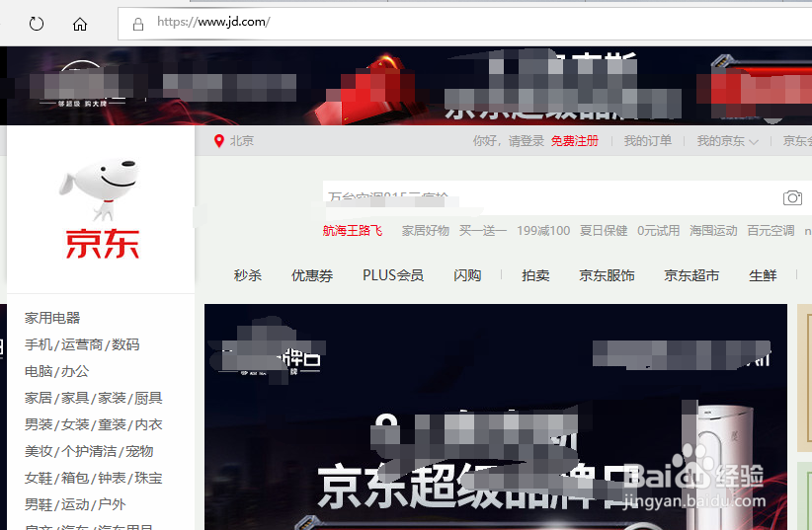Open the 家居好物 hot keyword
The width and height of the screenshot is (812, 530).
(x=425, y=231)
